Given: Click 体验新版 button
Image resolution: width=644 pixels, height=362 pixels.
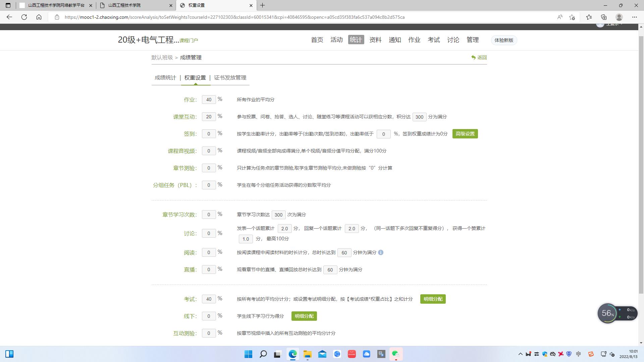Looking at the screenshot, I should pos(504,40).
